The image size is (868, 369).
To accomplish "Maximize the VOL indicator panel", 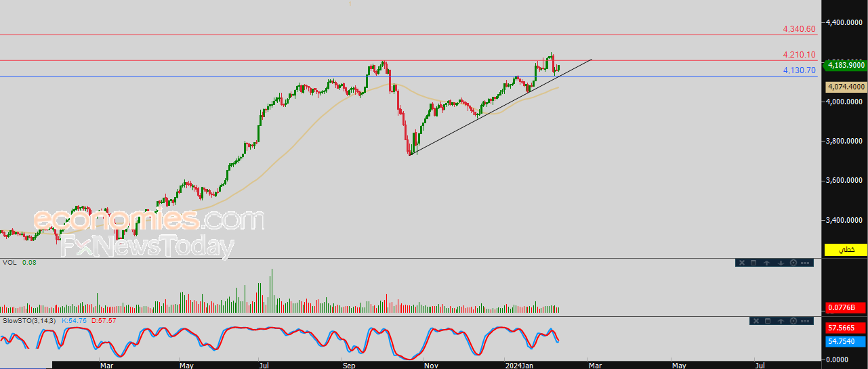I will point(753,263).
